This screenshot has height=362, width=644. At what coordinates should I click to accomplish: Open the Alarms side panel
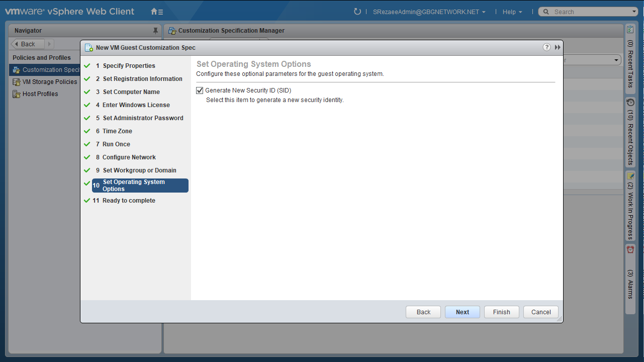[x=630, y=274]
